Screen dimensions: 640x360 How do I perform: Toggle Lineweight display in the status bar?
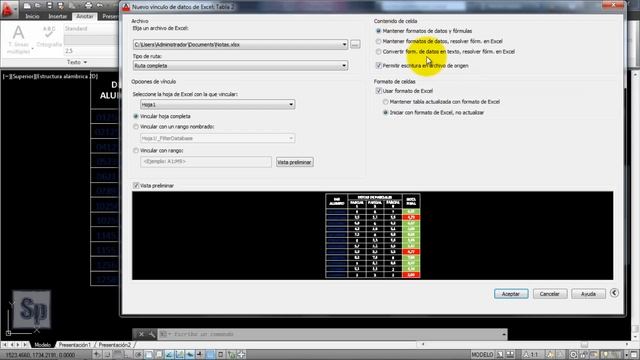point(200,354)
